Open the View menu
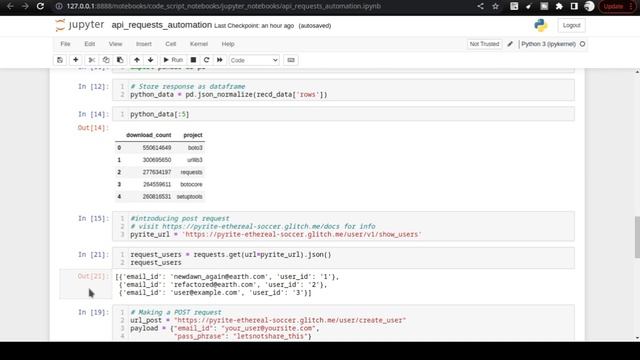 116,44
